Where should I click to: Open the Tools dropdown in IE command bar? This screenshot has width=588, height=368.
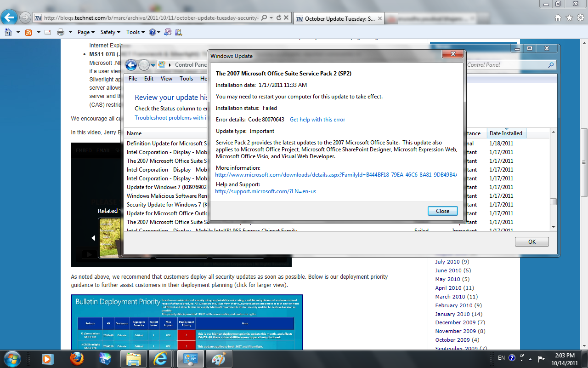[x=136, y=32]
